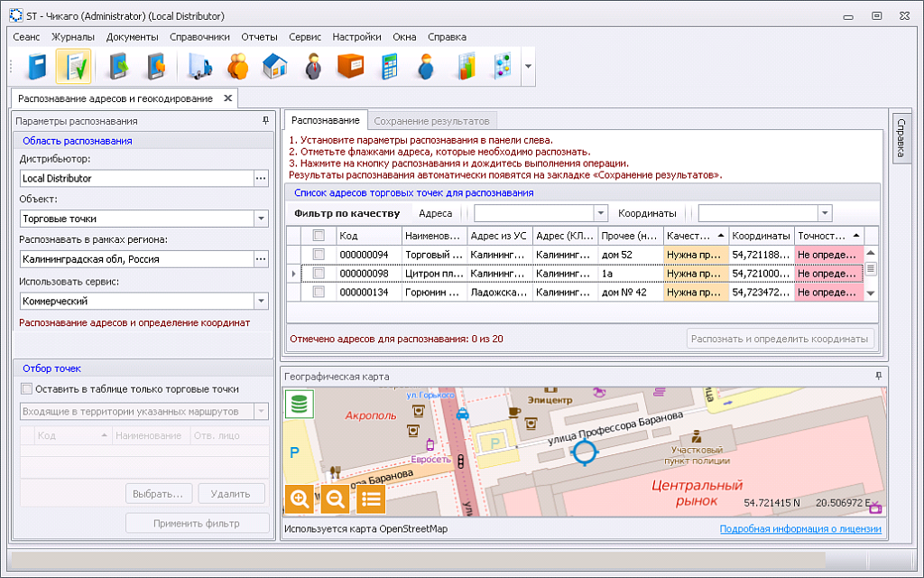This screenshot has height=578, width=924.
Task: Click the highlighted document checkmark toolbar icon
Action: click(74, 66)
